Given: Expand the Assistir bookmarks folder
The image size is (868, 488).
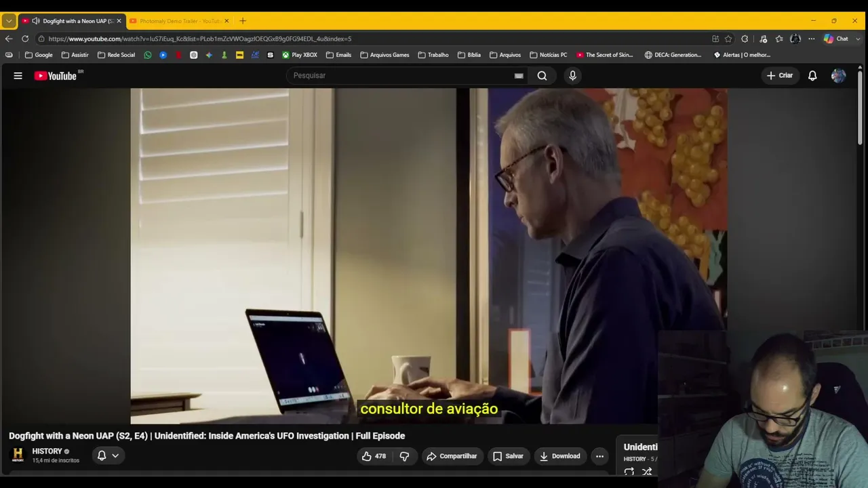Looking at the screenshot, I should (x=75, y=55).
